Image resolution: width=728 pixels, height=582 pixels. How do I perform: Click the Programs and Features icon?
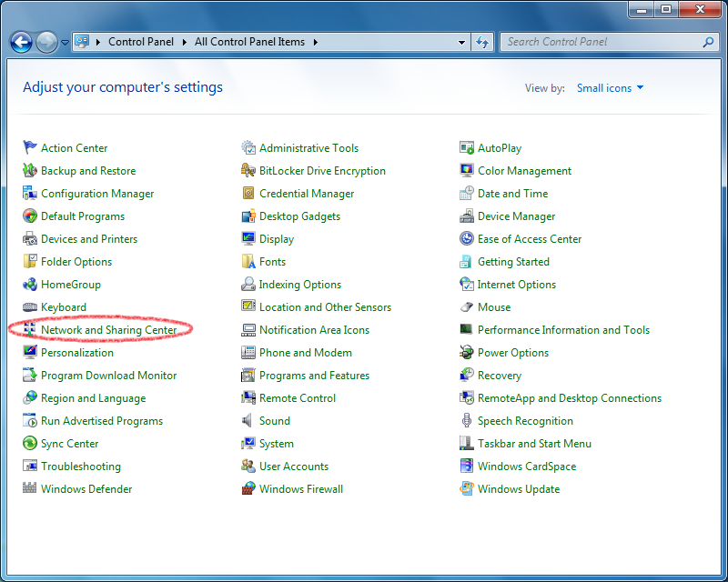pos(248,376)
